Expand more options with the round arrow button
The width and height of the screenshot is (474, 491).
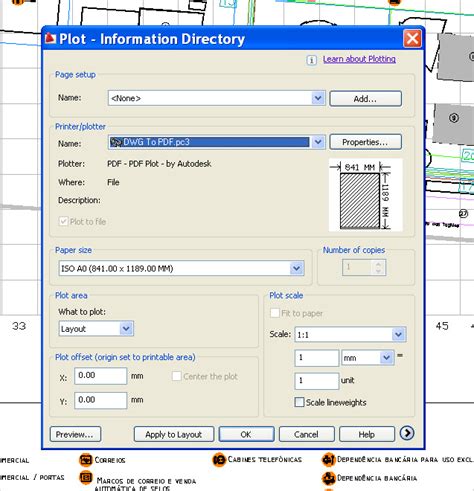pyautogui.click(x=407, y=433)
